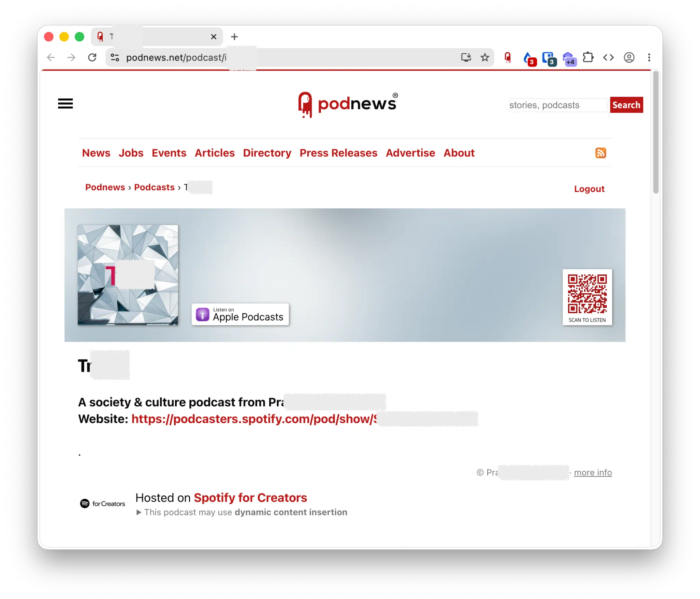The image size is (700, 599).
Task: Open the Events menu item
Action: pos(169,153)
